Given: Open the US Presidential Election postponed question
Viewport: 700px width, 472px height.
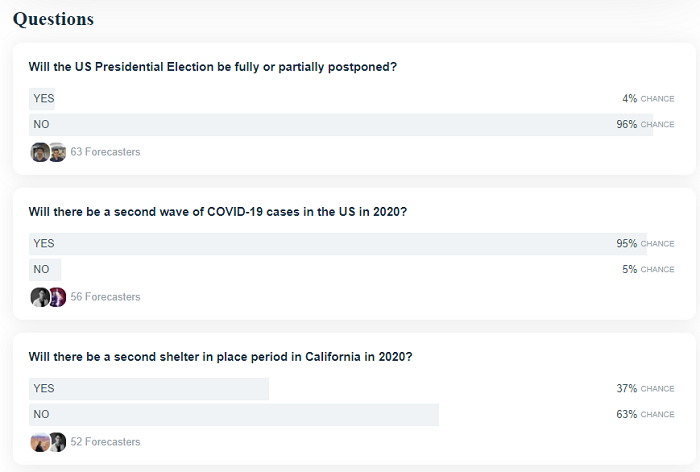Looking at the screenshot, I should (x=212, y=67).
